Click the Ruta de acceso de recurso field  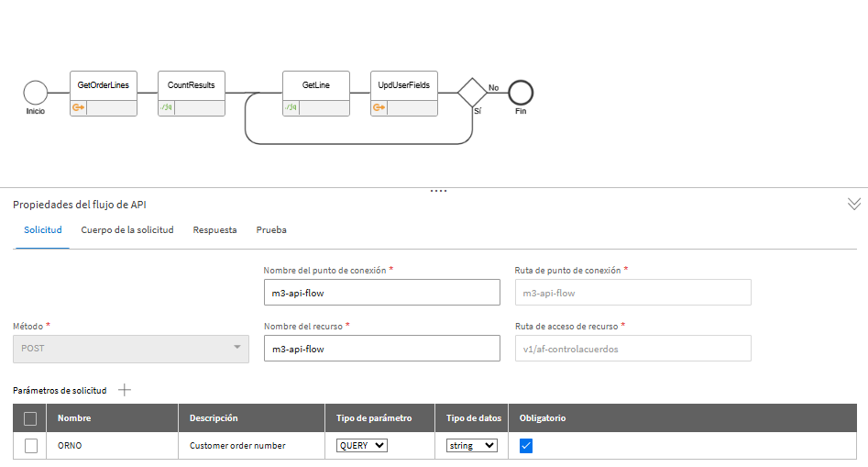pos(632,349)
